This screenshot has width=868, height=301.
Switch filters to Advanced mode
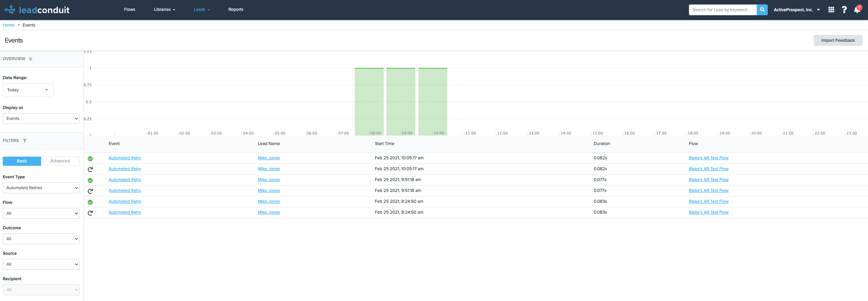(x=60, y=161)
